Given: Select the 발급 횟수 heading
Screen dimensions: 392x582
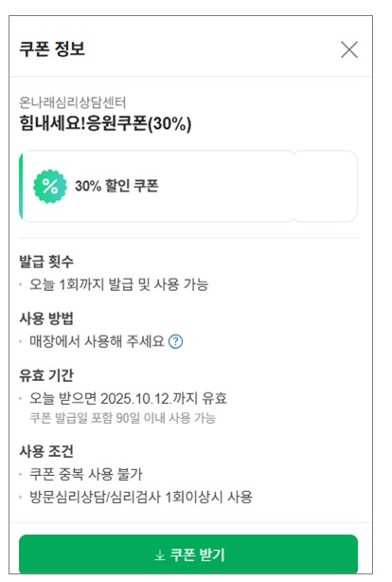Looking at the screenshot, I should point(46,262).
